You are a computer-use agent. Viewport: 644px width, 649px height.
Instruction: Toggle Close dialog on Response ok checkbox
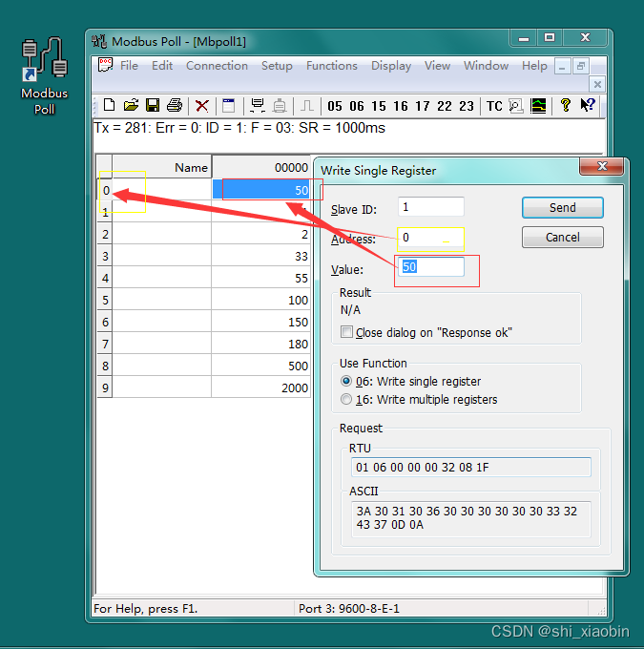click(x=346, y=332)
